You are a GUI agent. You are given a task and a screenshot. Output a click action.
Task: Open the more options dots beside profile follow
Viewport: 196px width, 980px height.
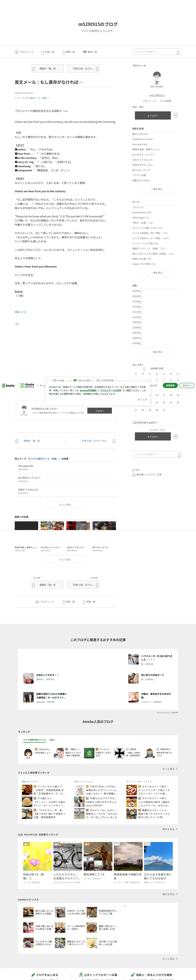175,115
